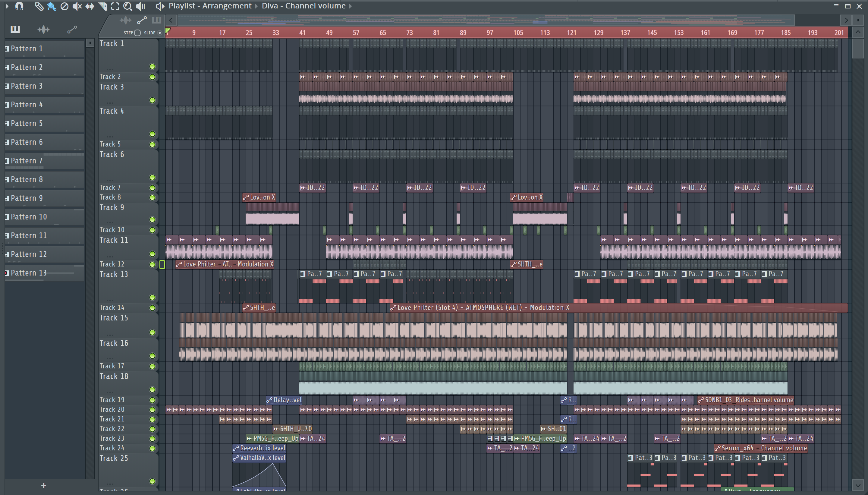Add a new pattern with plus button

click(43, 485)
